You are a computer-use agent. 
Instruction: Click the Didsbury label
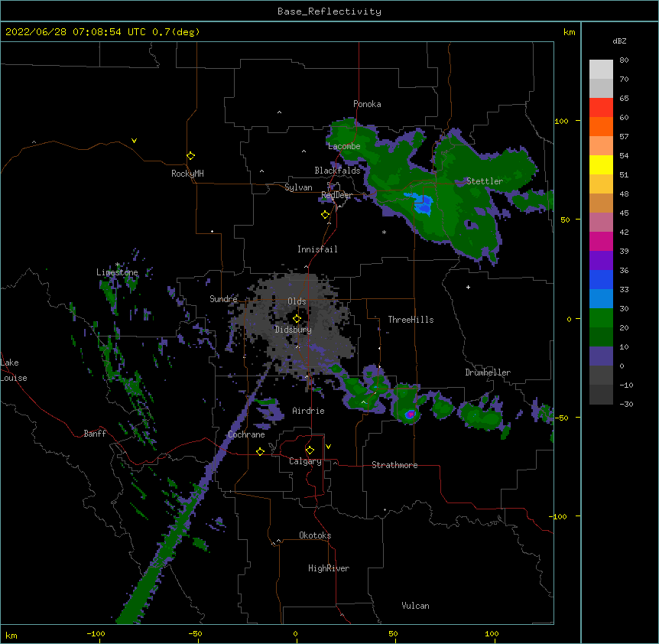pyautogui.click(x=294, y=330)
